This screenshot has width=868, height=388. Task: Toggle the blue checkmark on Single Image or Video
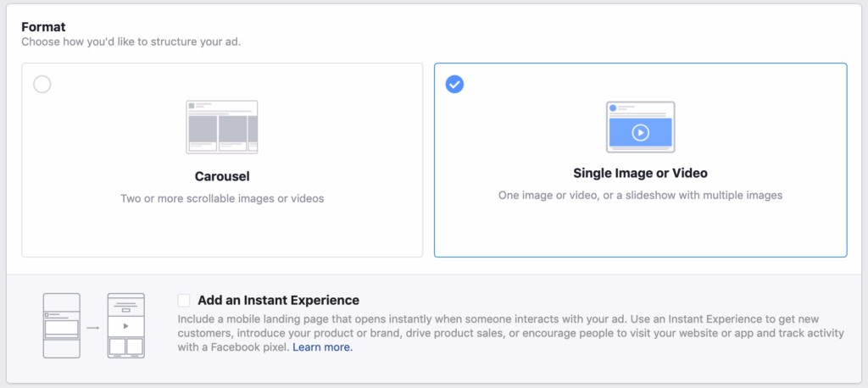point(454,85)
